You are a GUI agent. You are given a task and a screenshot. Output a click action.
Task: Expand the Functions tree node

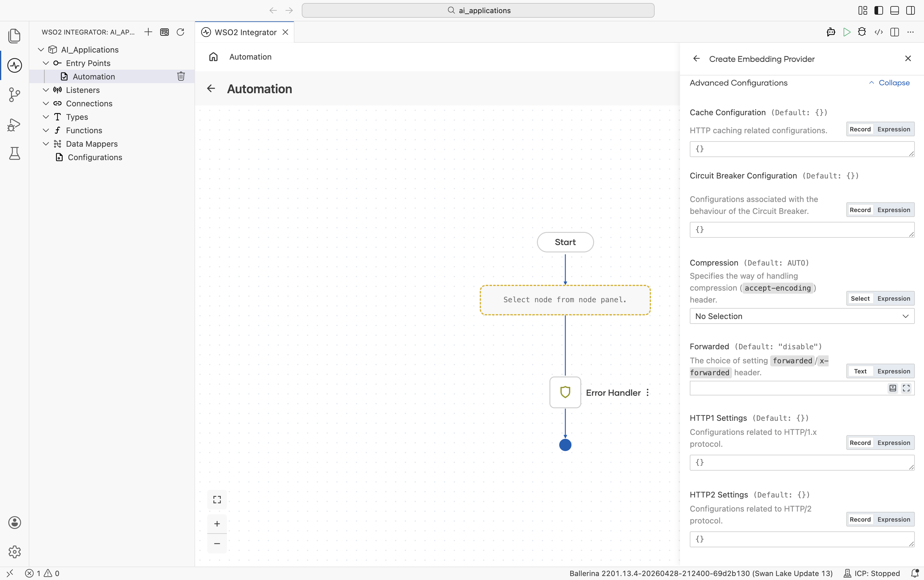tap(46, 130)
